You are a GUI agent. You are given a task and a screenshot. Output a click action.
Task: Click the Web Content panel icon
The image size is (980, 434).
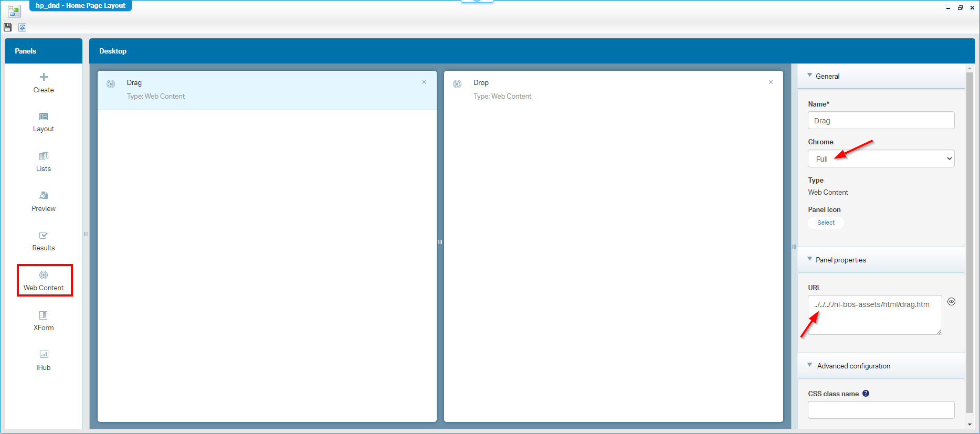coord(44,281)
